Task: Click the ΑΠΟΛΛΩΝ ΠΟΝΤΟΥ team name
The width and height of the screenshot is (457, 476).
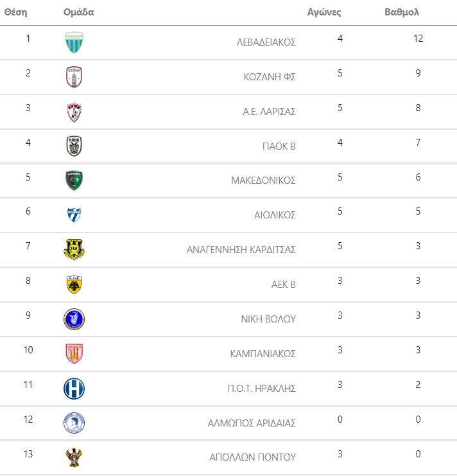Action: [x=253, y=457]
